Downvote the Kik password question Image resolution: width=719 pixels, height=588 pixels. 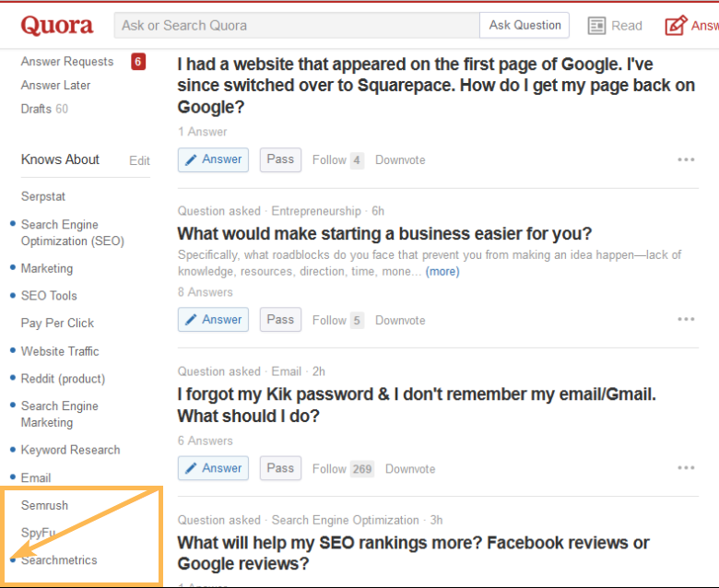click(410, 469)
